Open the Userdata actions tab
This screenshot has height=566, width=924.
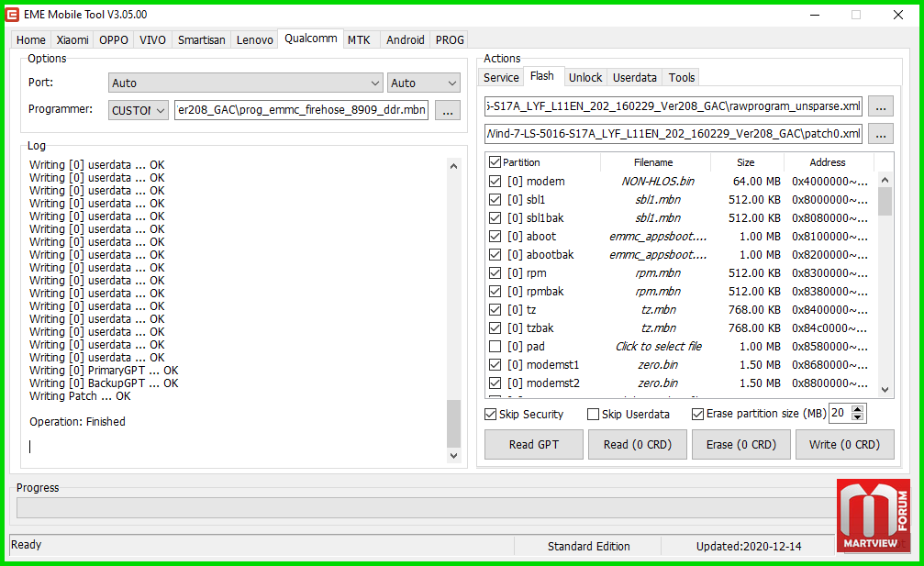(635, 78)
